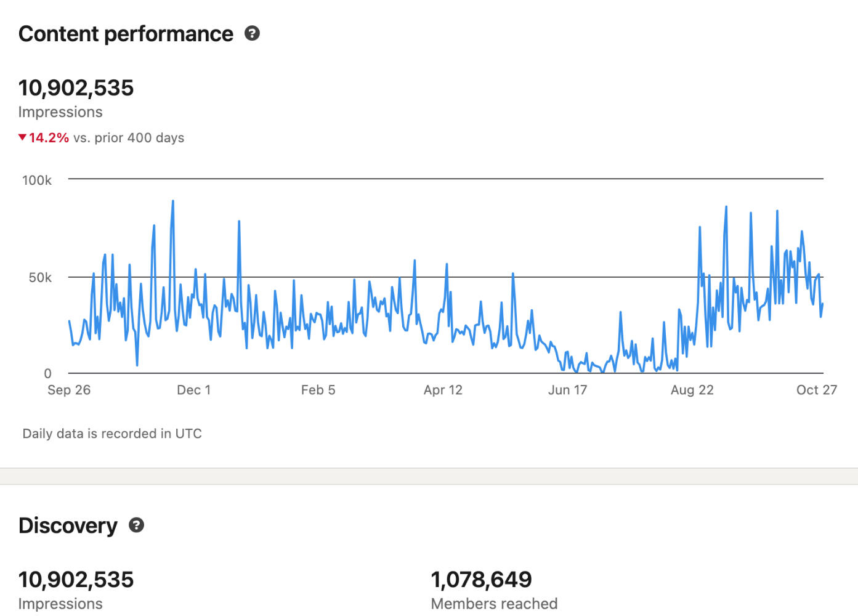Select the Sep 26 axis label
The width and height of the screenshot is (858, 616).
click(68, 390)
